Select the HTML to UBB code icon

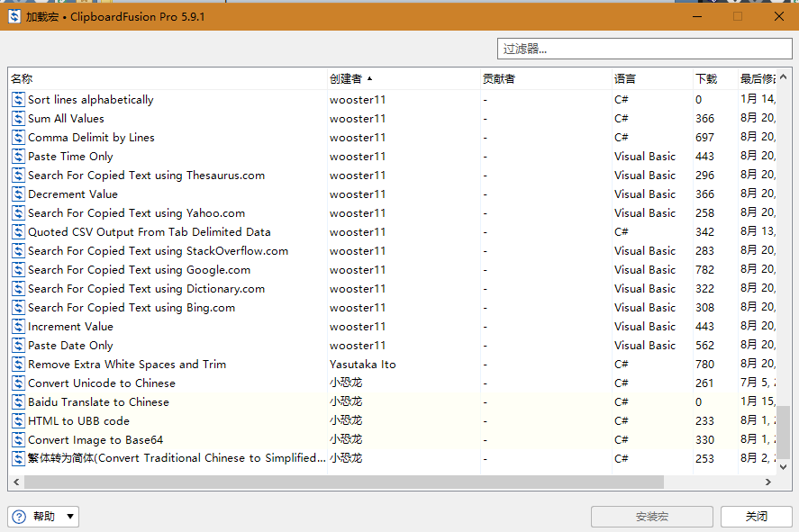(x=18, y=421)
